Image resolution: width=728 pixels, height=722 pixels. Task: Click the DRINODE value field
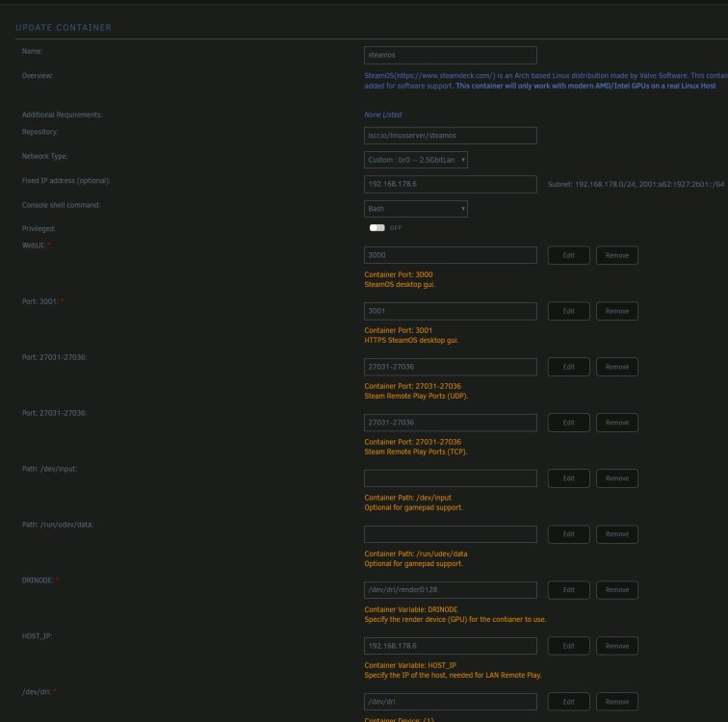tap(451, 590)
